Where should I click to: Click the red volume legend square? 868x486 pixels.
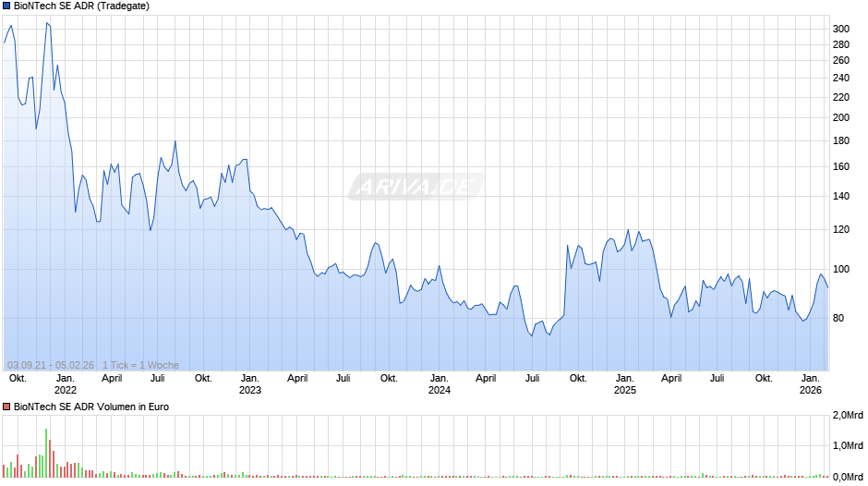[6, 407]
